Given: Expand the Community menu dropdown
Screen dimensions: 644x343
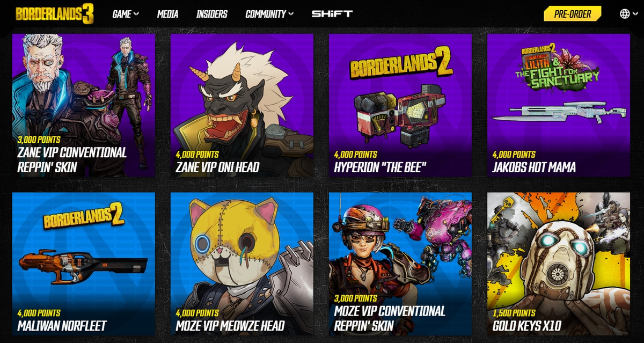Looking at the screenshot, I should [269, 14].
